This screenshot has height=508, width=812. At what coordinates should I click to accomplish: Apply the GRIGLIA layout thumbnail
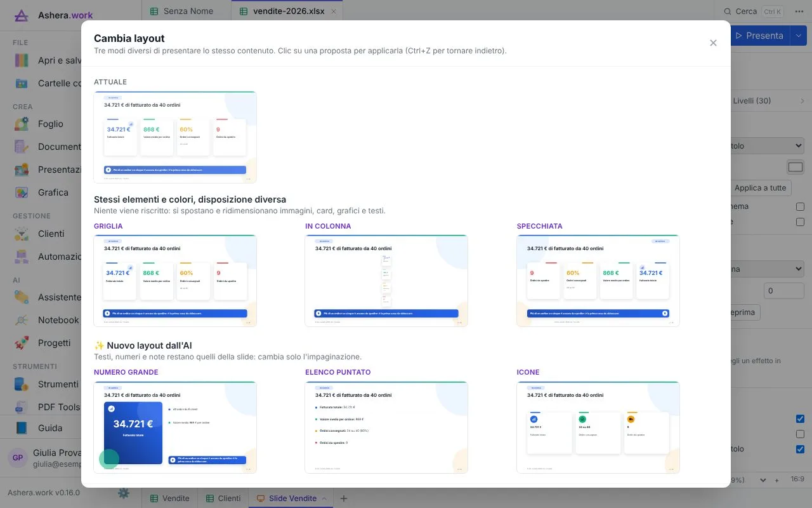(x=175, y=281)
